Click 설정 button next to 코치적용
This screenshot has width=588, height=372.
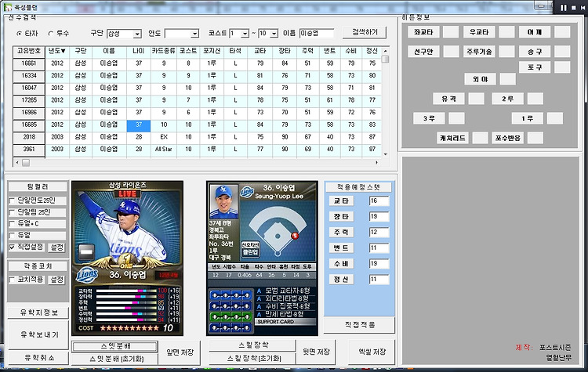tap(57, 280)
